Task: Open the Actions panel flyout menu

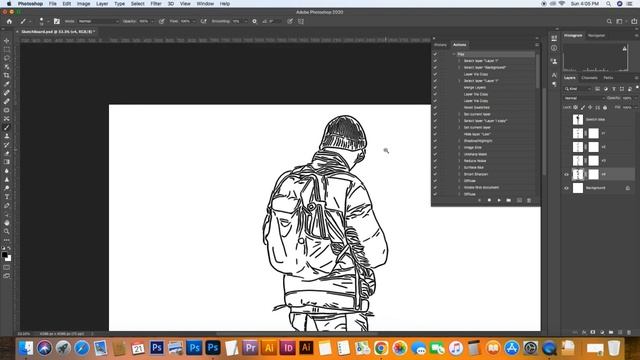Action: click(x=537, y=45)
